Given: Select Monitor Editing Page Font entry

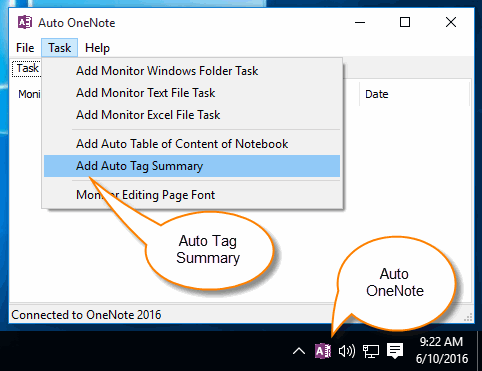Looking at the screenshot, I should pos(192,195).
